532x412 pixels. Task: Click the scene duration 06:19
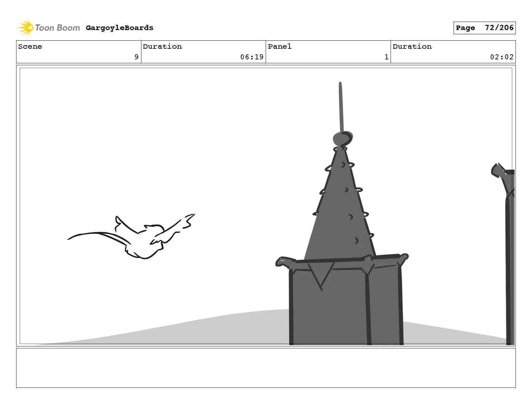(252, 57)
